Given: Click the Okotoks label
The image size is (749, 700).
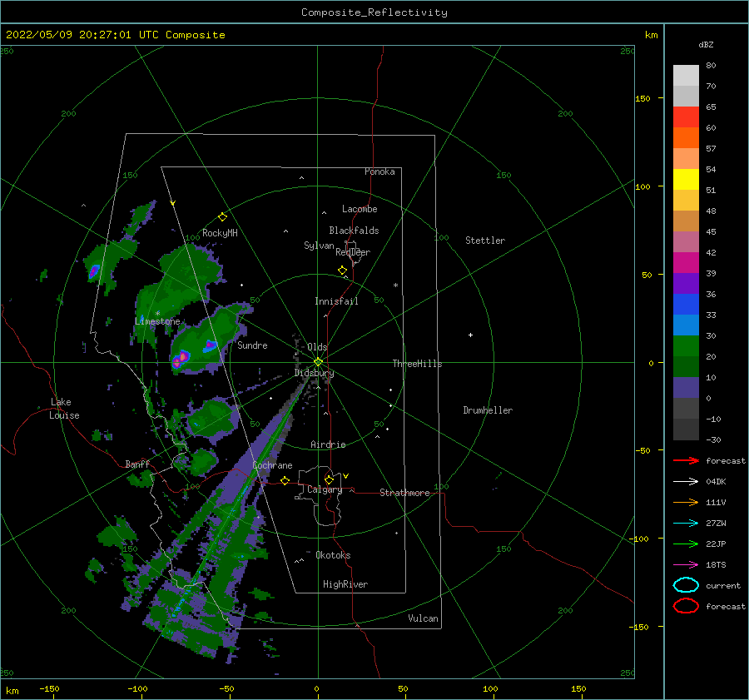Looking at the screenshot, I should [x=333, y=555].
